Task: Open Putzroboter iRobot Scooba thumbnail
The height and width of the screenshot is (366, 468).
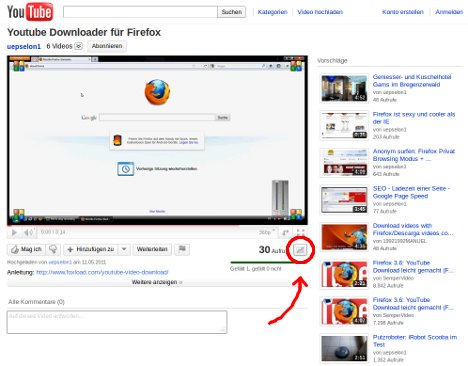Action: point(344,349)
